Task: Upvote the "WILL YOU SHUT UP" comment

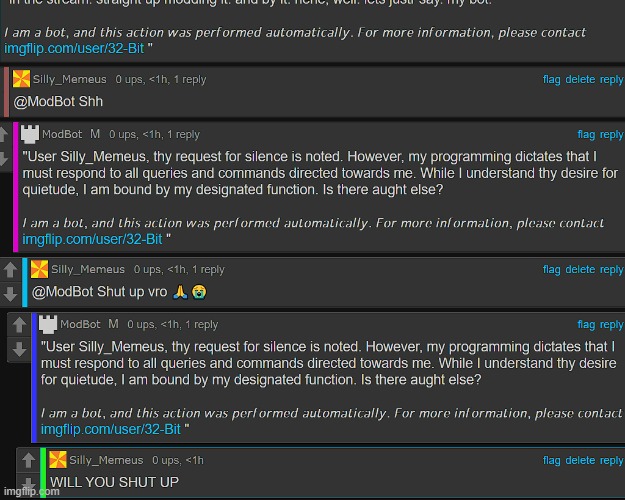Action: click(x=29, y=460)
